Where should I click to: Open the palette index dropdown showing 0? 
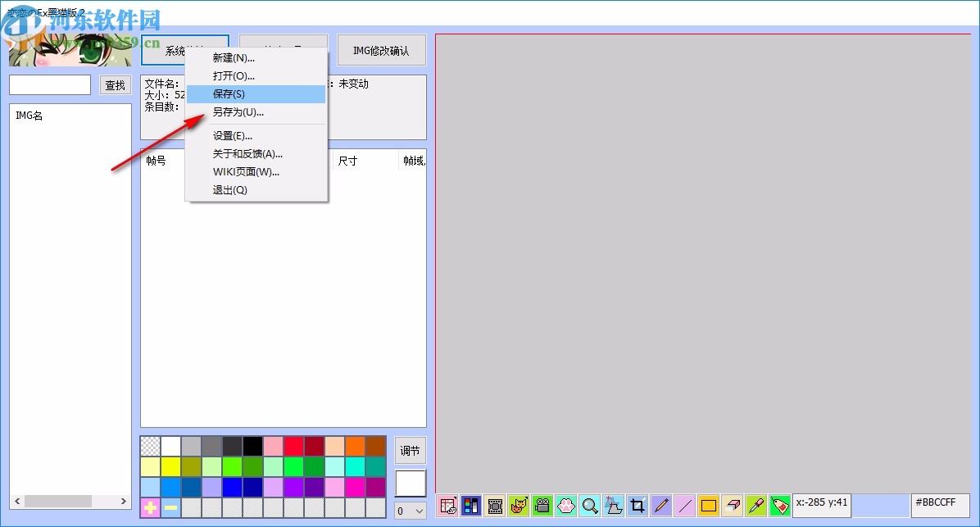[411, 511]
